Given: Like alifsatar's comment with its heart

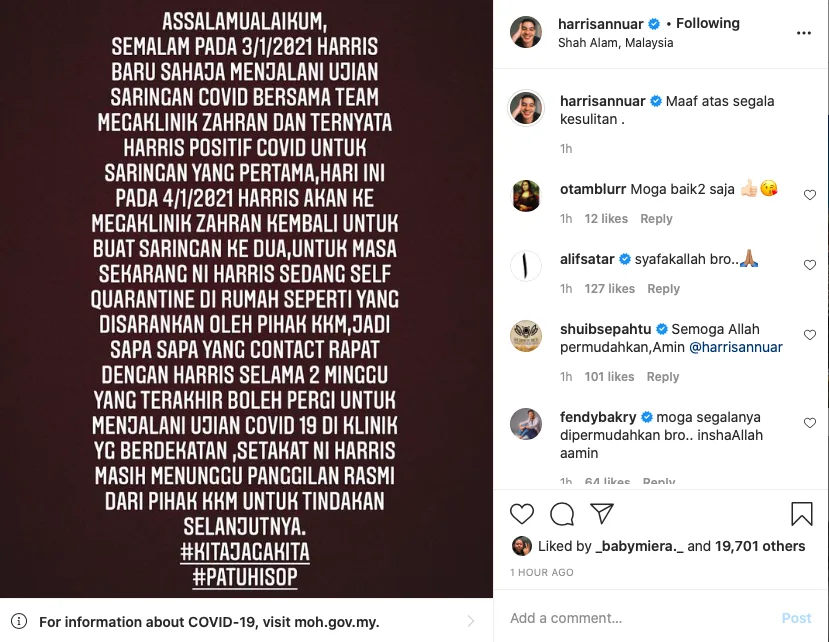Looking at the screenshot, I should pos(810,265).
